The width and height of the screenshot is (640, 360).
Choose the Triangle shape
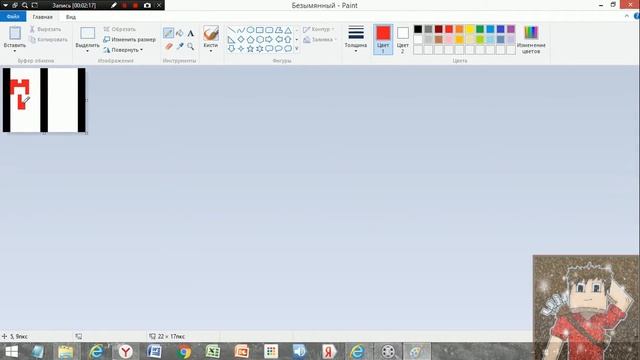[x=288, y=30]
